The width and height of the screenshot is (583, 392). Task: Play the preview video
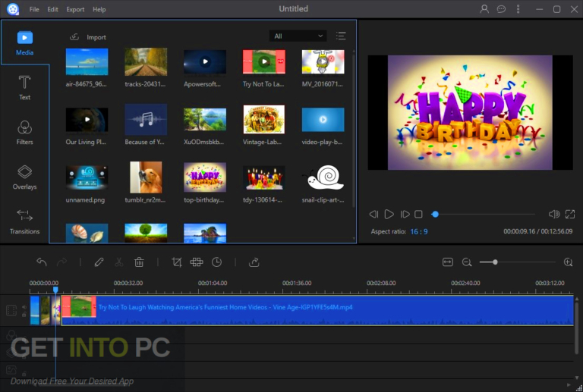[x=389, y=214]
